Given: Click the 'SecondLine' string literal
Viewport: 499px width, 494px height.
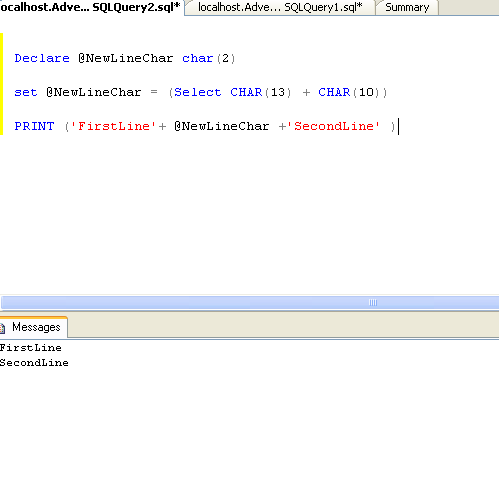Looking at the screenshot, I should click(x=333, y=126).
